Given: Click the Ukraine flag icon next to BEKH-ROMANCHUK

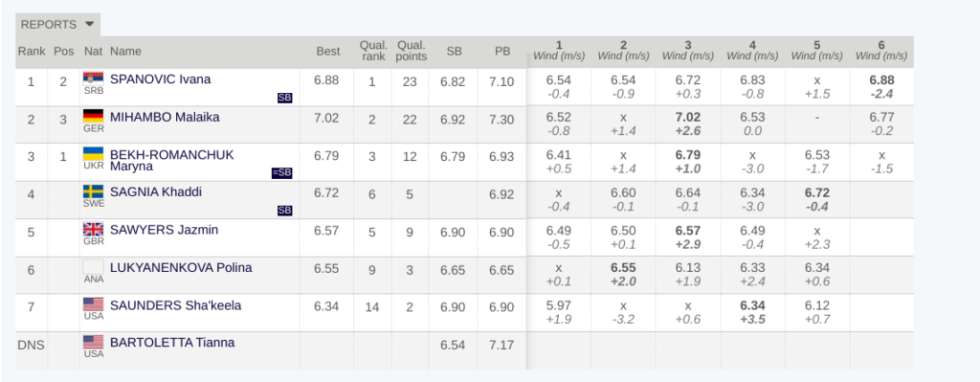Looking at the screenshot, I should click(x=93, y=154).
